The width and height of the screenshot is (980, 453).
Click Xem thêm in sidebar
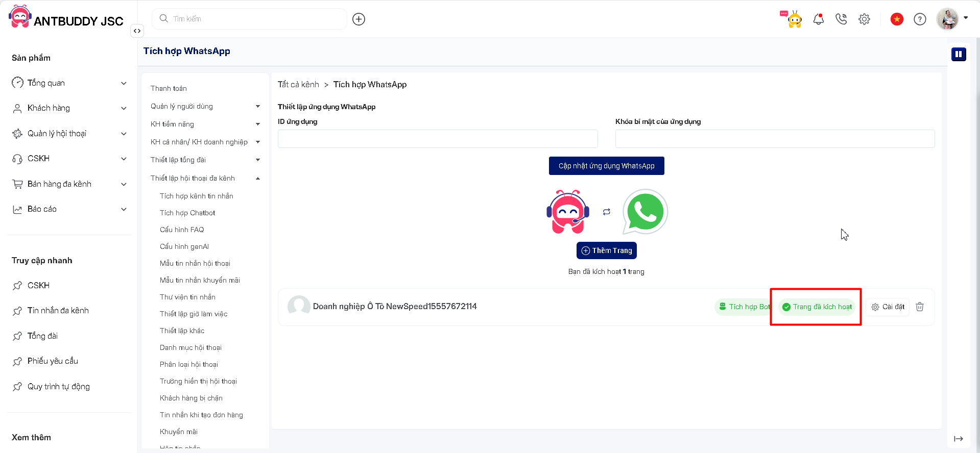click(31, 437)
